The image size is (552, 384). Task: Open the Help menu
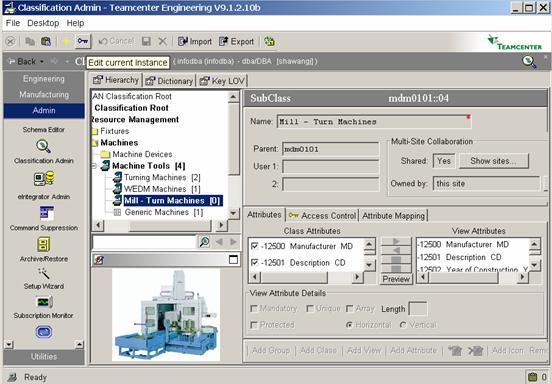pos(75,23)
